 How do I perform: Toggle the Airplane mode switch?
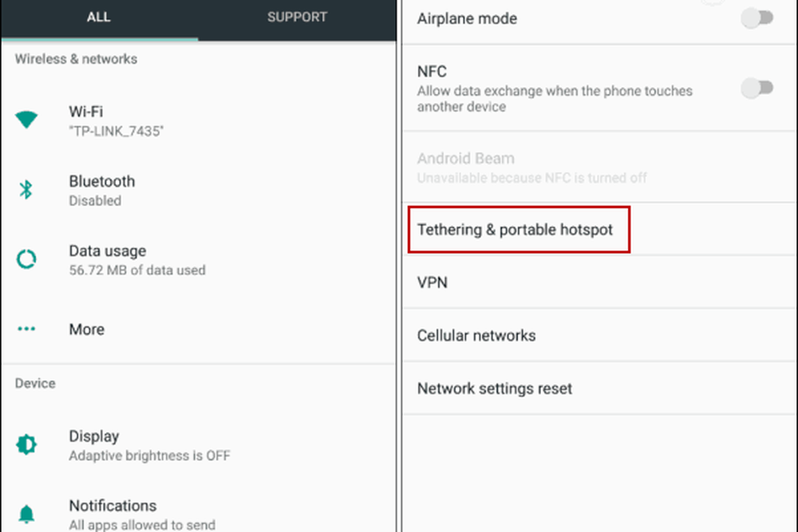[757, 18]
